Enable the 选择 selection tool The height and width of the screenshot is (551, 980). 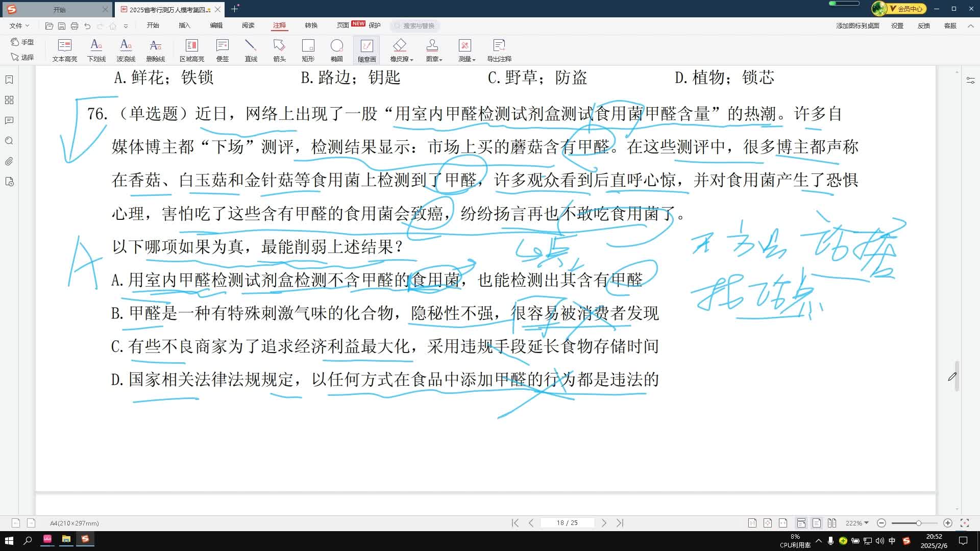tap(24, 57)
